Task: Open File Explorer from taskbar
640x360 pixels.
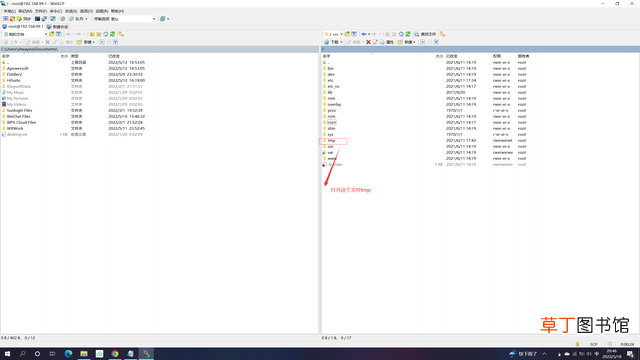Action: (84, 354)
